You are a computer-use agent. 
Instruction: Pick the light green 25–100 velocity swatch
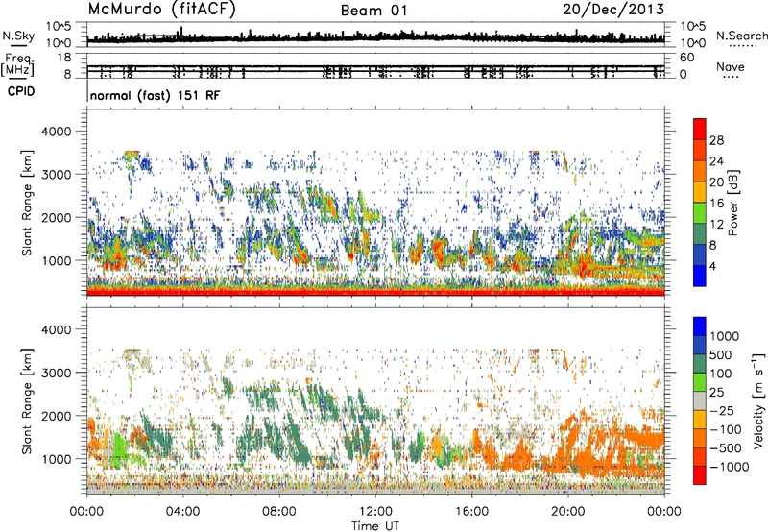pos(700,383)
